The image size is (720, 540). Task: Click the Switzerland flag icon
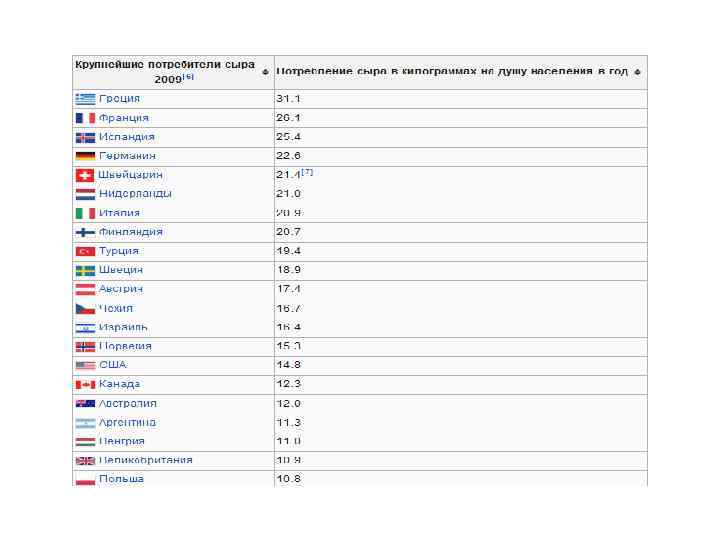pos(84,175)
